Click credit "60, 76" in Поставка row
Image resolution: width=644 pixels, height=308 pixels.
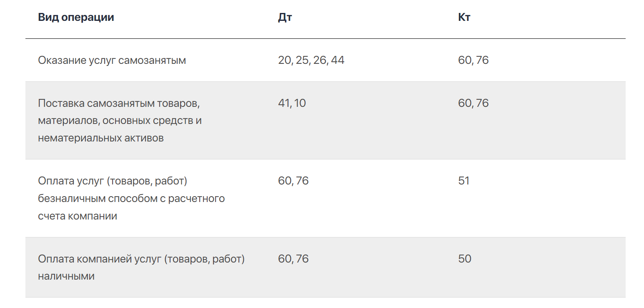click(473, 103)
